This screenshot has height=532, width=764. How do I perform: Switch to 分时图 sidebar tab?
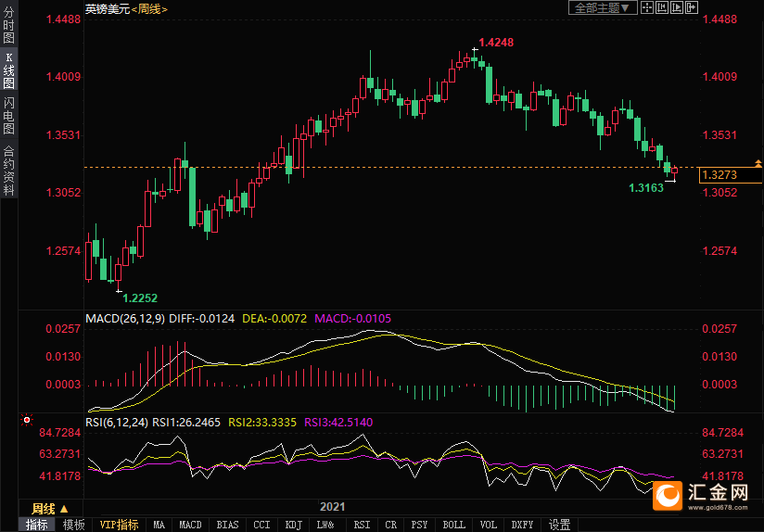click(x=8, y=25)
